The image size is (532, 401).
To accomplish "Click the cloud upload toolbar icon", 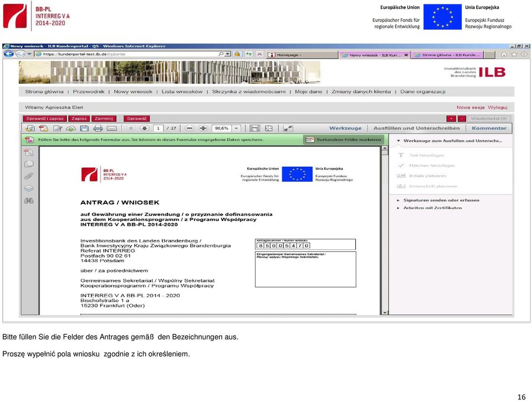I will (70, 128).
